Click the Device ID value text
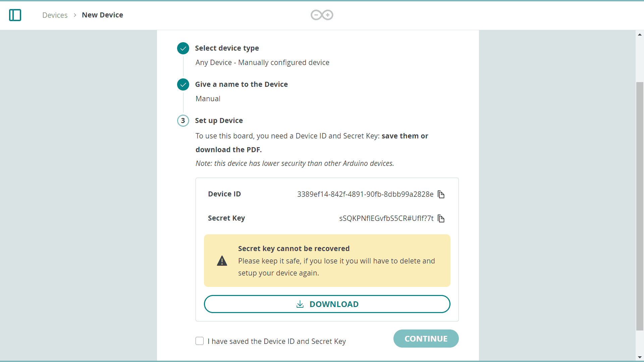 pyautogui.click(x=365, y=194)
